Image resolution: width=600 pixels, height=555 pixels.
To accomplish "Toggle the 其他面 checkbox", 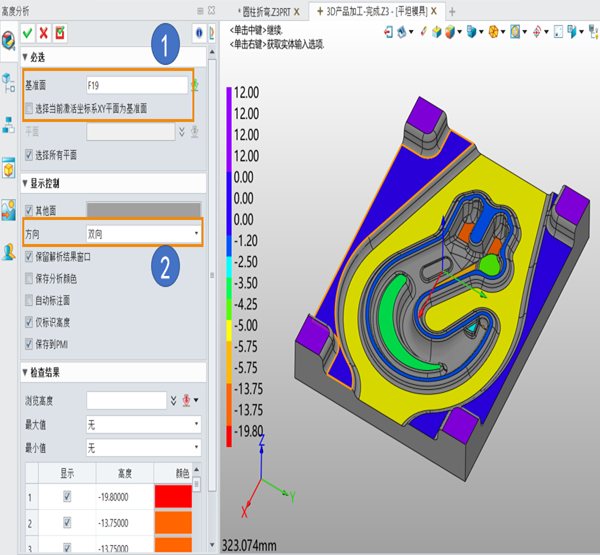I will click(x=29, y=210).
